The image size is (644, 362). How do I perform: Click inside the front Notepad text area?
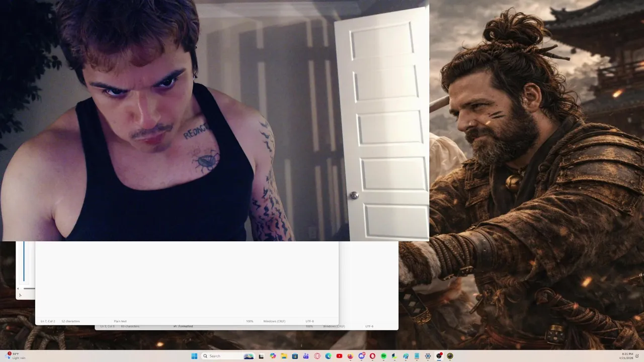click(187, 279)
